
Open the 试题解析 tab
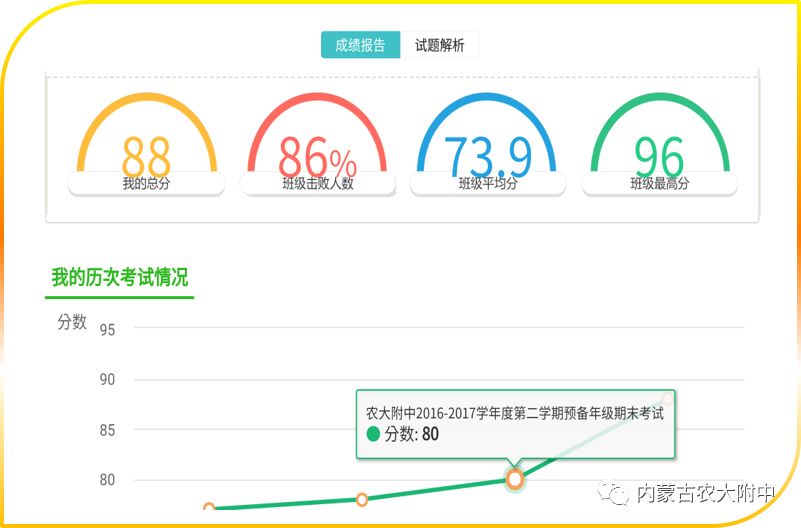(440, 45)
